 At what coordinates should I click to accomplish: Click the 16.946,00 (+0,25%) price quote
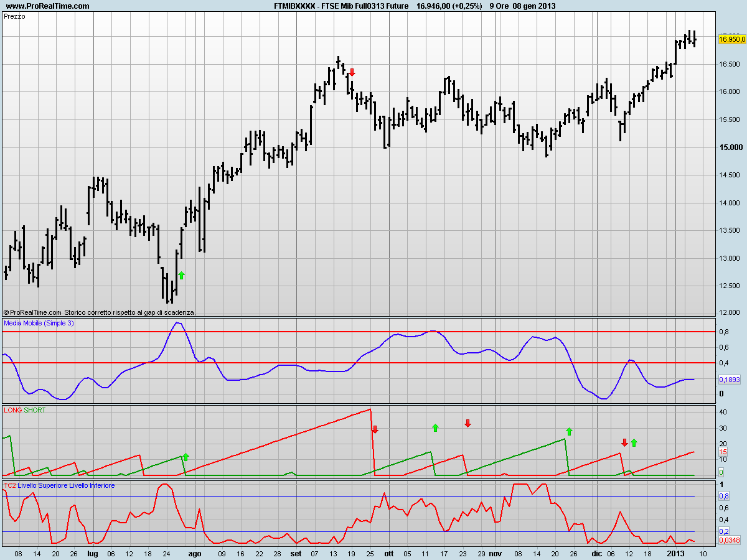(449, 6)
